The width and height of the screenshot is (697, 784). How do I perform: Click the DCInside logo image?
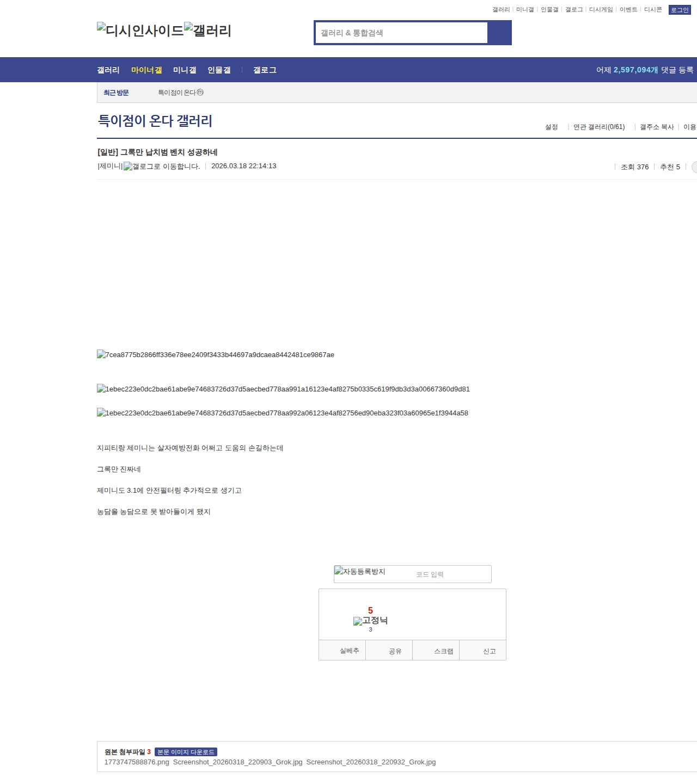(140, 30)
